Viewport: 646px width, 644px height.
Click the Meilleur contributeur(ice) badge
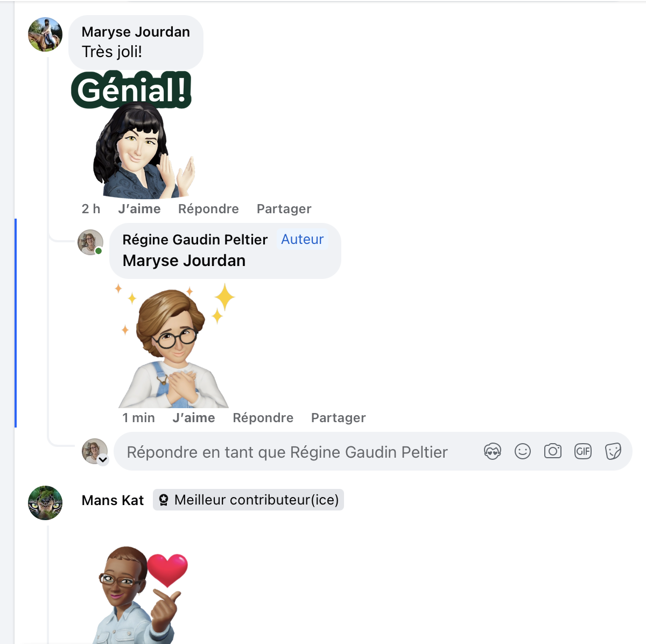click(x=248, y=500)
